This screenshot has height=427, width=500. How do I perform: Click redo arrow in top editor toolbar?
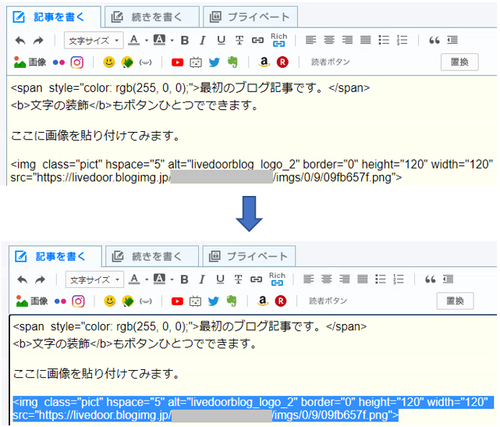coord(39,41)
